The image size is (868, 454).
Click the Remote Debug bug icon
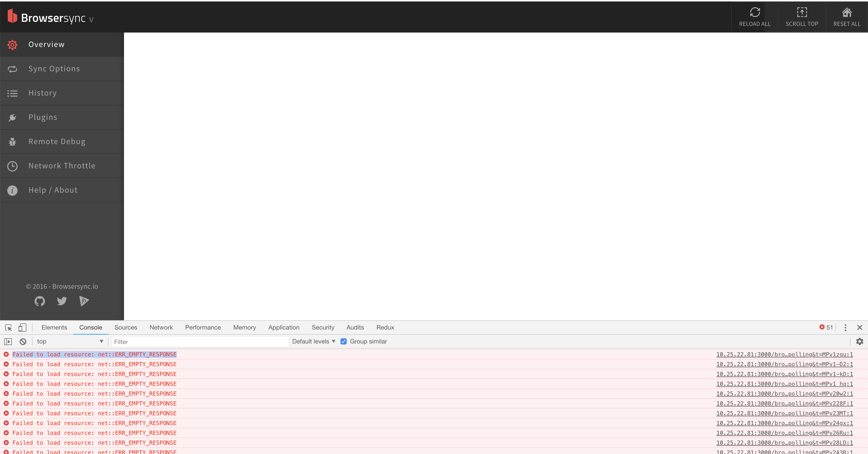tap(12, 142)
